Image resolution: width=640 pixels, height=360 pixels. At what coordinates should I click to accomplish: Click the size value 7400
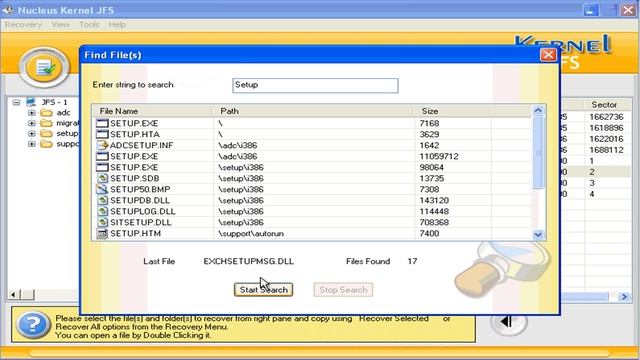[429, 233]
